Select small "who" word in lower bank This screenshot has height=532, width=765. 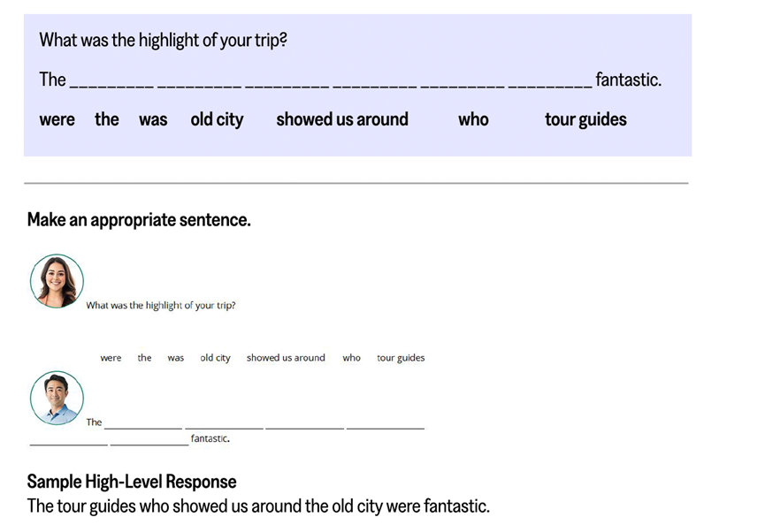tap(352, 358)
